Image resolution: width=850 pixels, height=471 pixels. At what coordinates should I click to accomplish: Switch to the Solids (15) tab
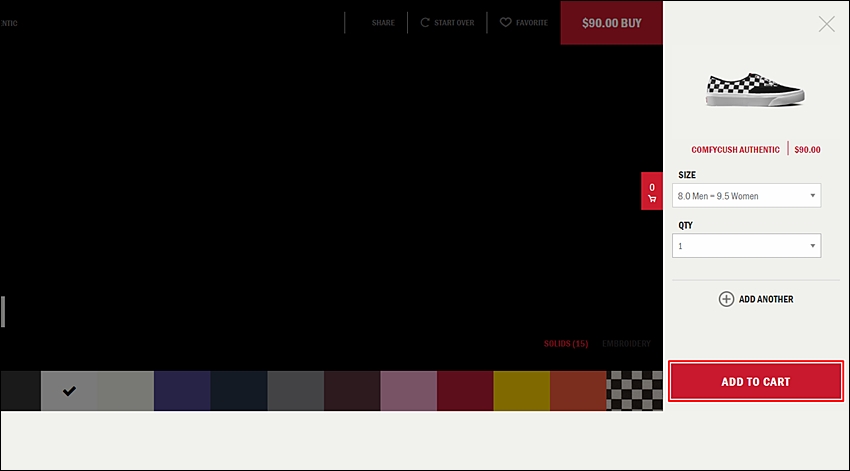(566, 344)
